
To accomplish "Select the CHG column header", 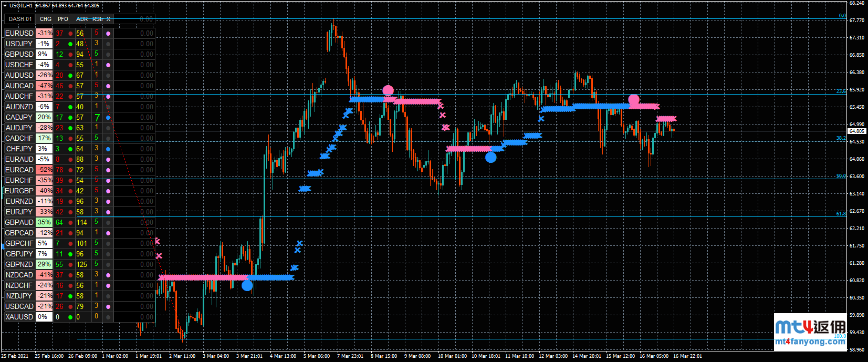I will [x=46, y=19].
